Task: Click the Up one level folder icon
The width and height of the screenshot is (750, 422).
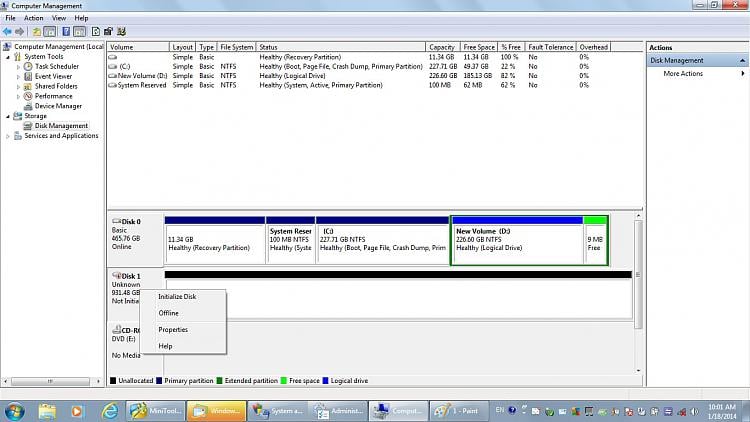Action: pyautogui.click(x=36, y=32)
